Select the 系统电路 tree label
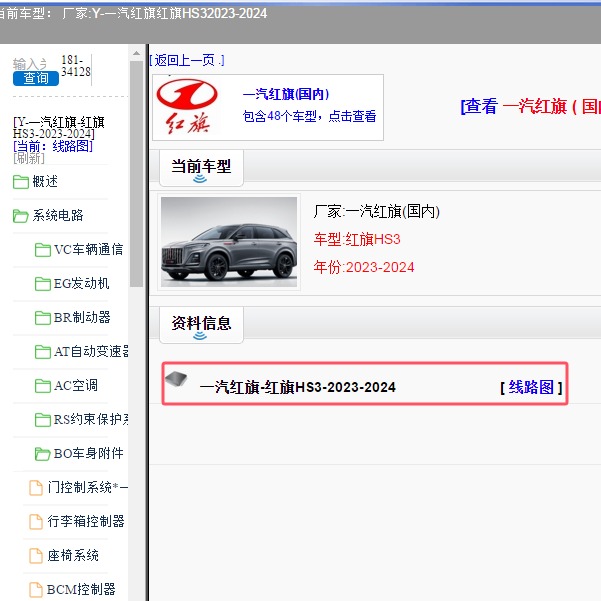601x601 pixels. 58,215
